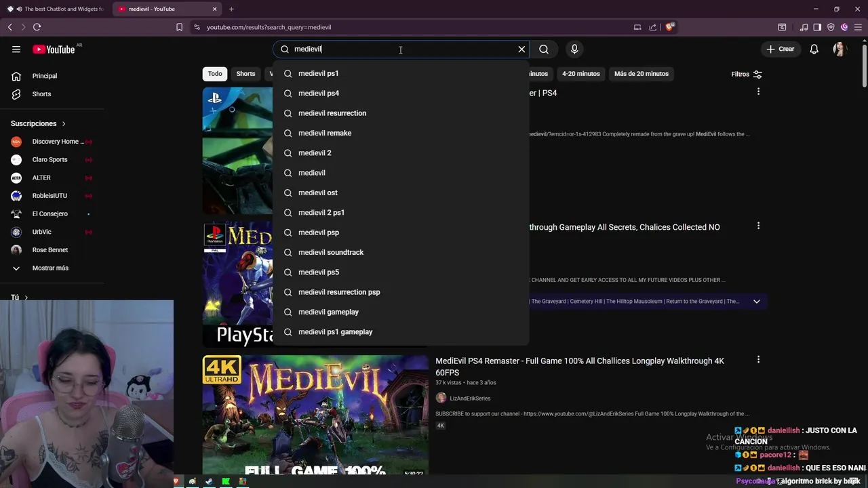Expand the Suscripciones section chevron

tap(64, 123)
